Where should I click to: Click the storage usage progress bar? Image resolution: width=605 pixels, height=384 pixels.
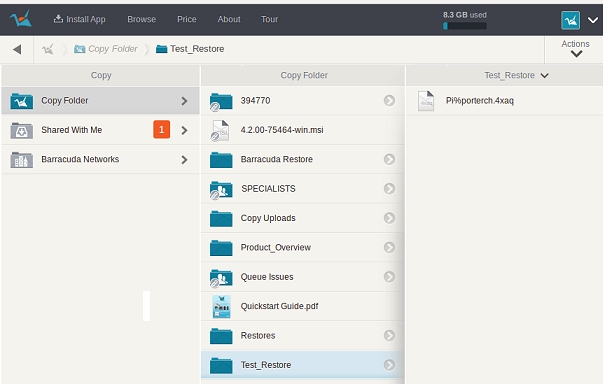tap(465, 26)
